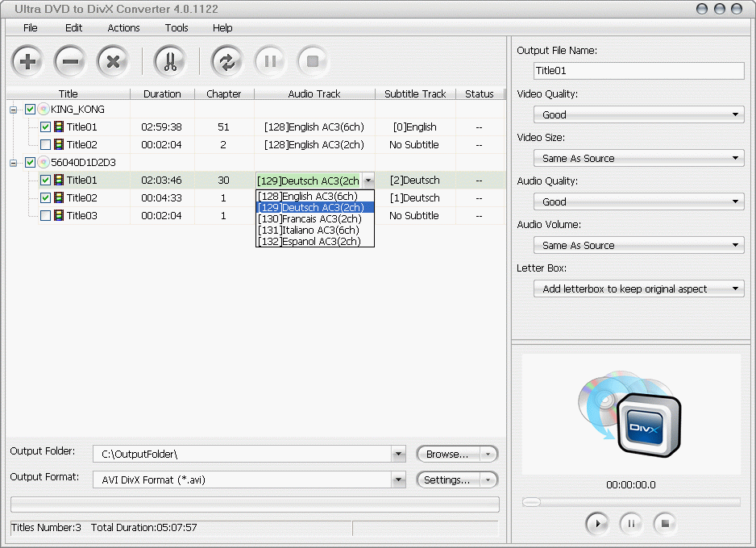This screenshot has width=756, height=548.
Task: Click the Clear all (X) toolbar button
Action: pyautogui.click(x=113, y=61)
